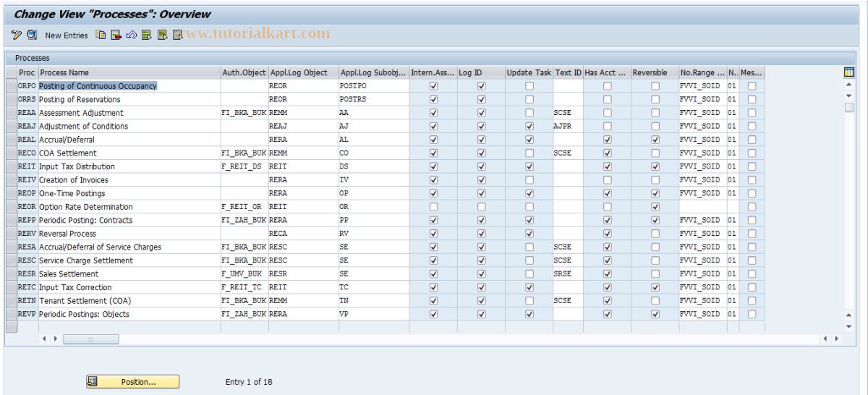
Task: Open the table settings icon above the scrollbar
Action: [x=849, y=72]
